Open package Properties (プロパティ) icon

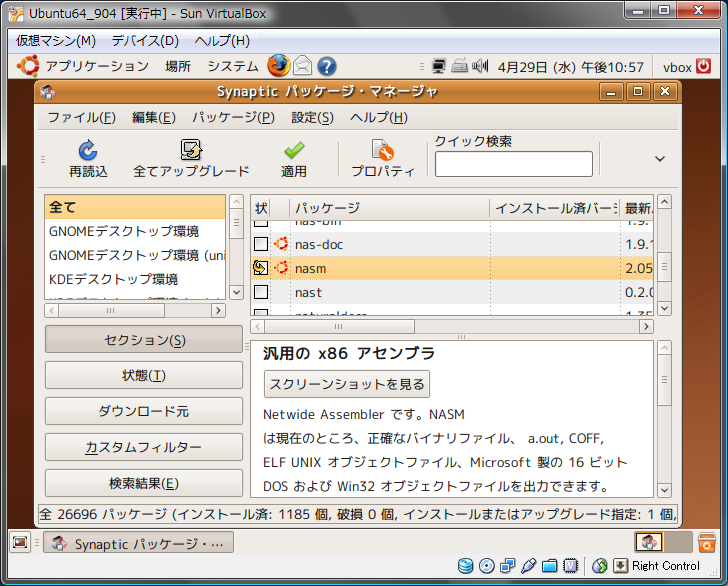(383, 150)
